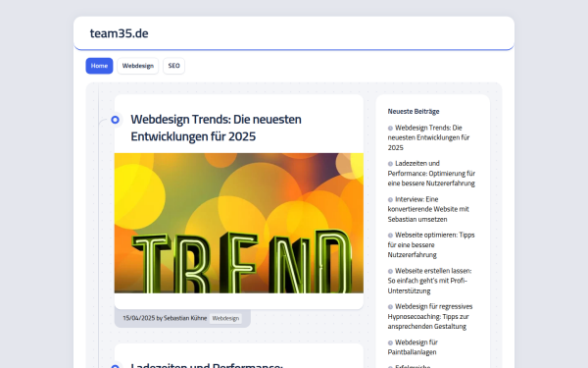Click bullet icon before Interview sidebar entry
The height and width of the screenshot is (368, 588).
390,200
